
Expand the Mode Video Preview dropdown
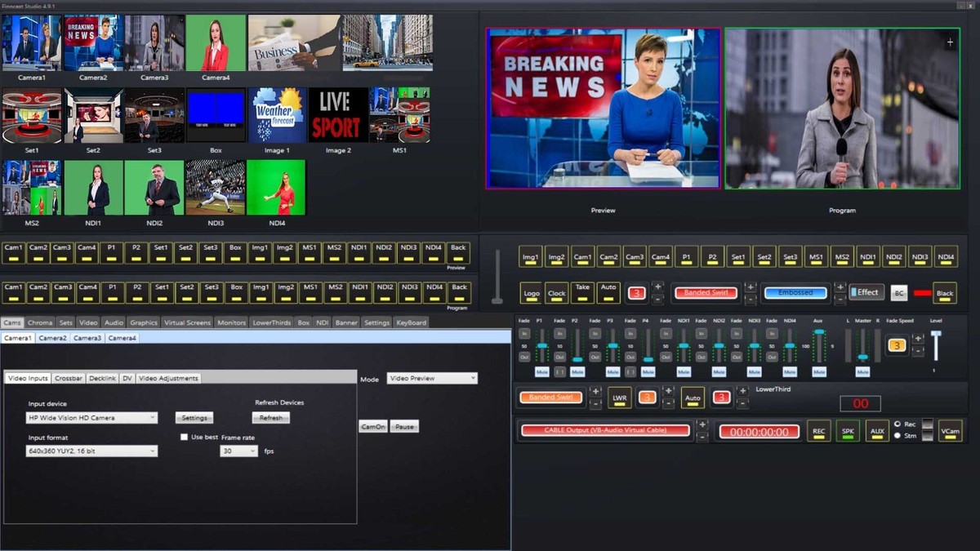pos(432,379)
